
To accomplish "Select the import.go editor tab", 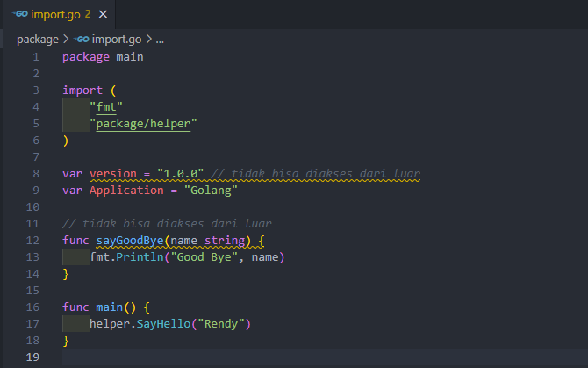I will [59, 14].
